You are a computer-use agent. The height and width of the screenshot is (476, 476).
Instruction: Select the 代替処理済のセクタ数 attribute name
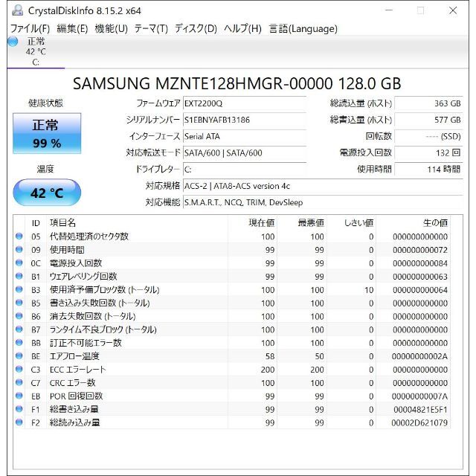(89, 237)
